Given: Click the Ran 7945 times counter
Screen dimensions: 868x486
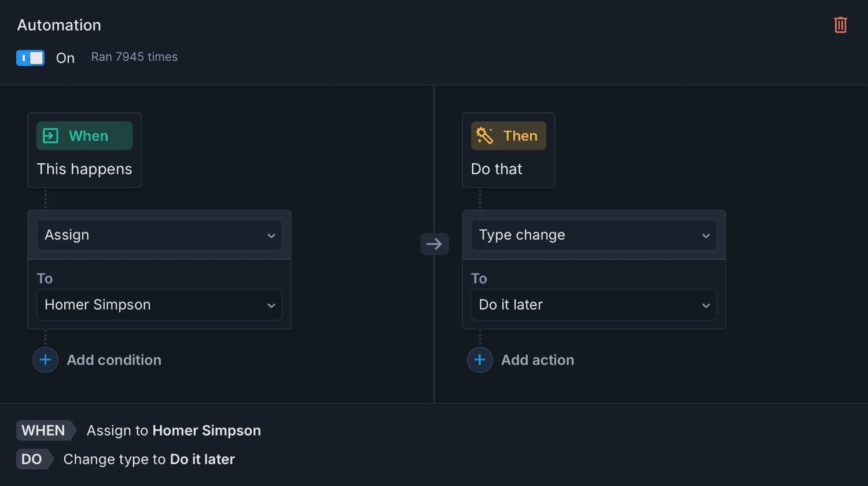Looking at the screenshot, I should pos(134,57).
